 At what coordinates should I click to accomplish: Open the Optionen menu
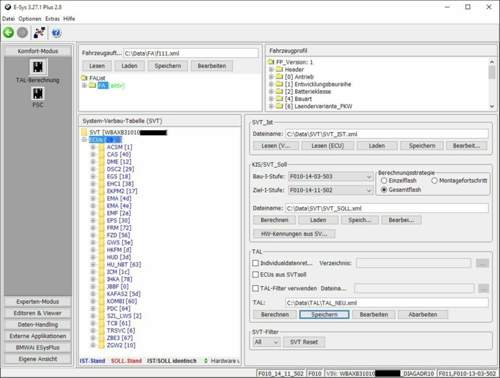pyautogui.click(x=30, y=19)
